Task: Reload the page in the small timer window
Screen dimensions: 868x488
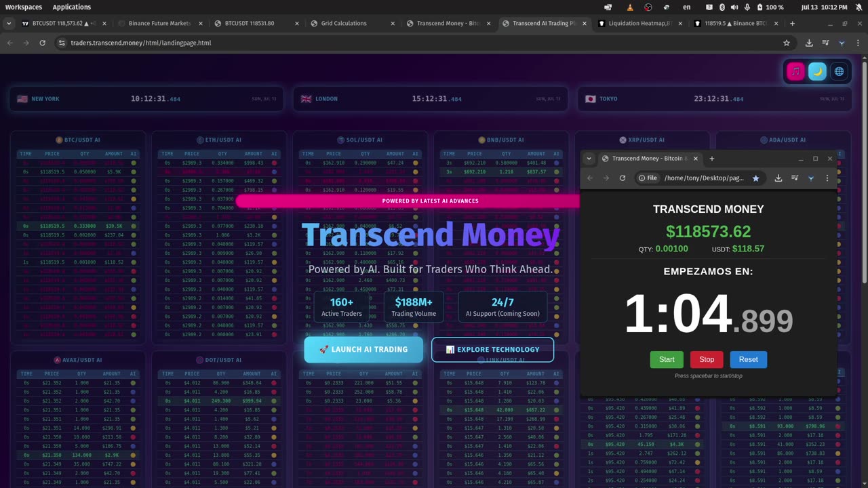Action: click(x=623, y=178)
